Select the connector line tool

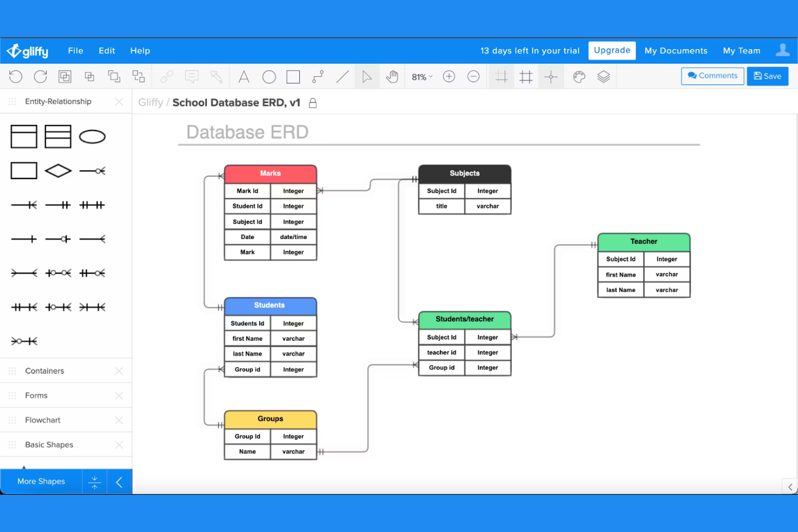click(x=318, y=76)
